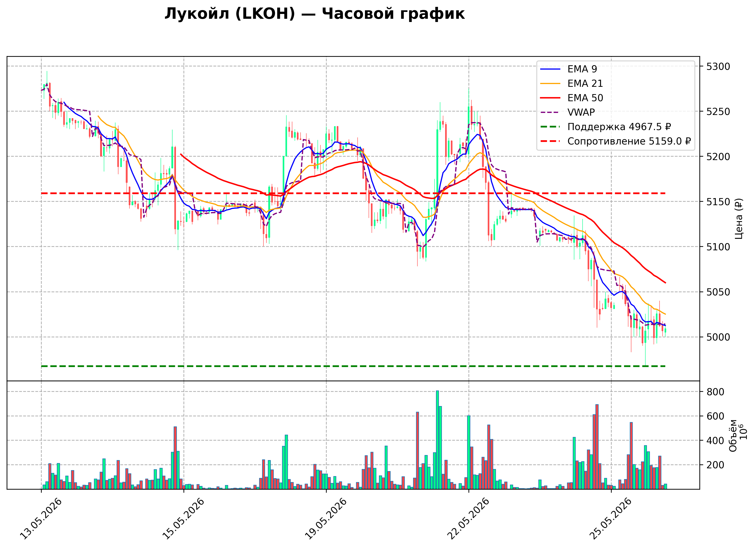Click the 800 volume axis tick label
Image resolution: width=756 pixels, height=548 pixels.
tap(715, 392)
